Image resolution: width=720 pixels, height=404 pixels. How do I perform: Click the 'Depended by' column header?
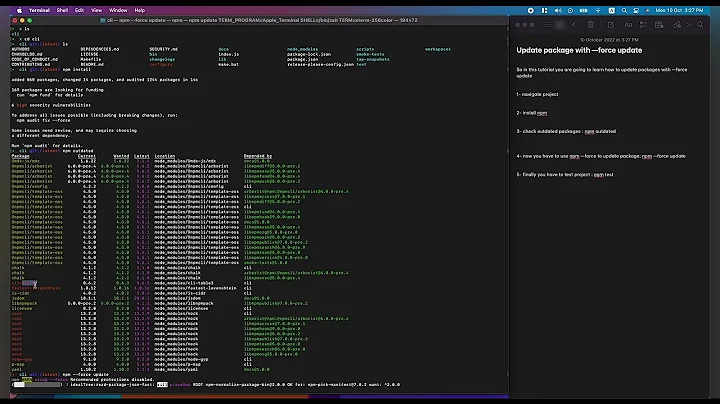(258, 156)
